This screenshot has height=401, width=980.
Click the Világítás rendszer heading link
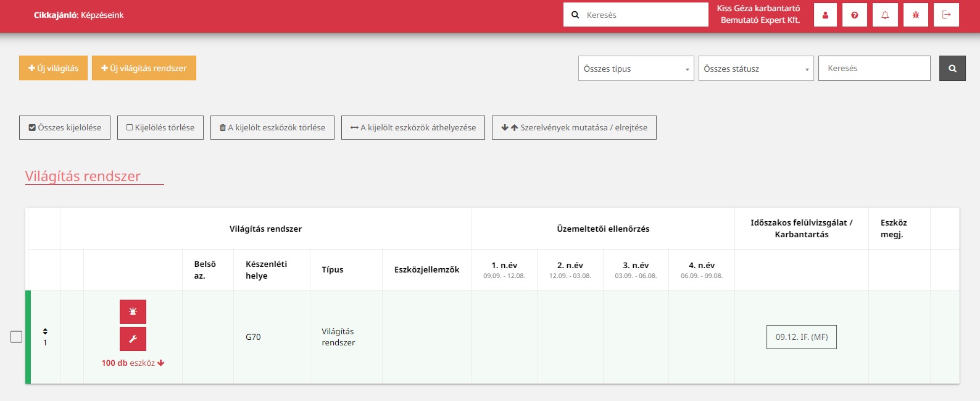83,176
